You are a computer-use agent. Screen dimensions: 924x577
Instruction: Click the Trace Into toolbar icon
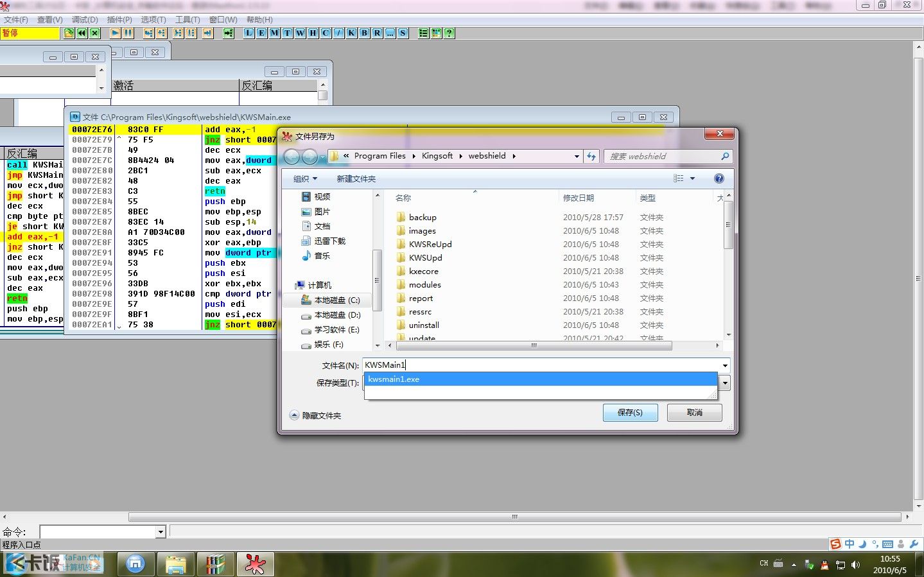click(178, 33)
